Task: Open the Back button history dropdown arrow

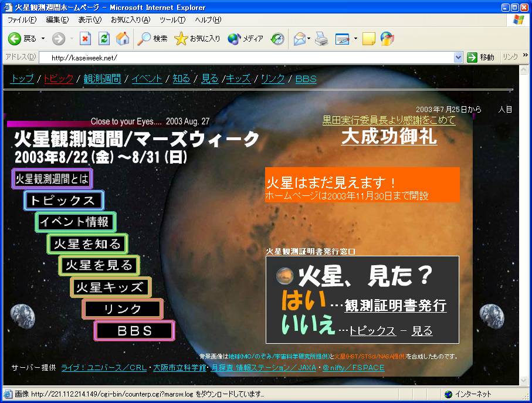Action: (x=43, y=39)
